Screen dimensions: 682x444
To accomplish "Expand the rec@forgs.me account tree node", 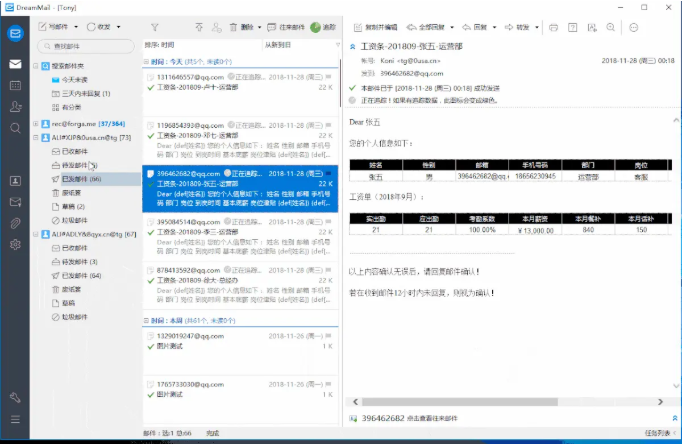I will [36, 124].
